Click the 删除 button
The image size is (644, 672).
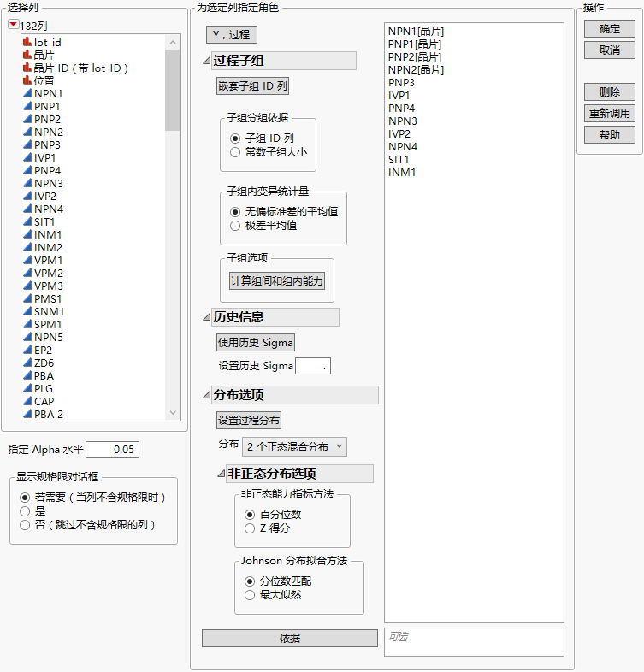tap(609, 91)
